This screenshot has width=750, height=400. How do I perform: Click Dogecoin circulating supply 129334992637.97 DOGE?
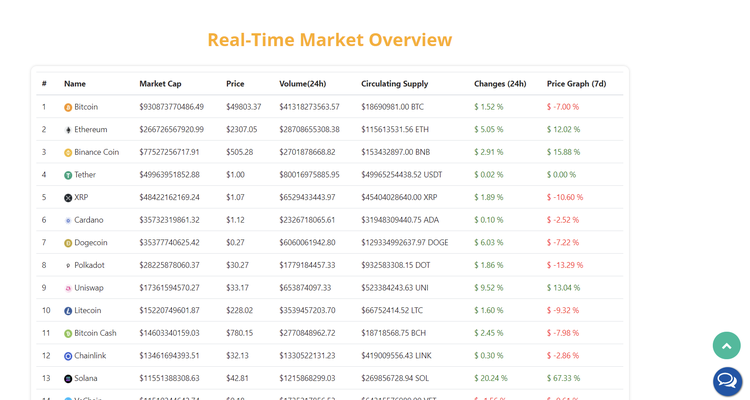[x=405, y=243]
